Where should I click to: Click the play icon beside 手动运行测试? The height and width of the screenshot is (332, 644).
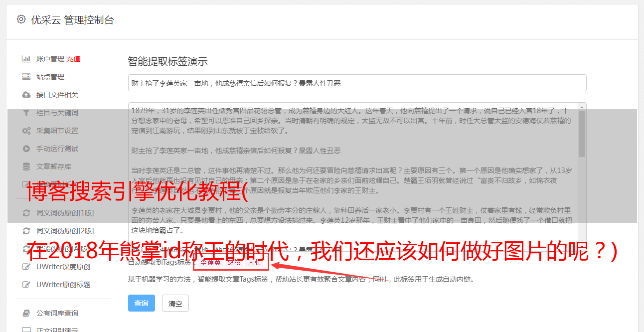[x=26, y=149]
